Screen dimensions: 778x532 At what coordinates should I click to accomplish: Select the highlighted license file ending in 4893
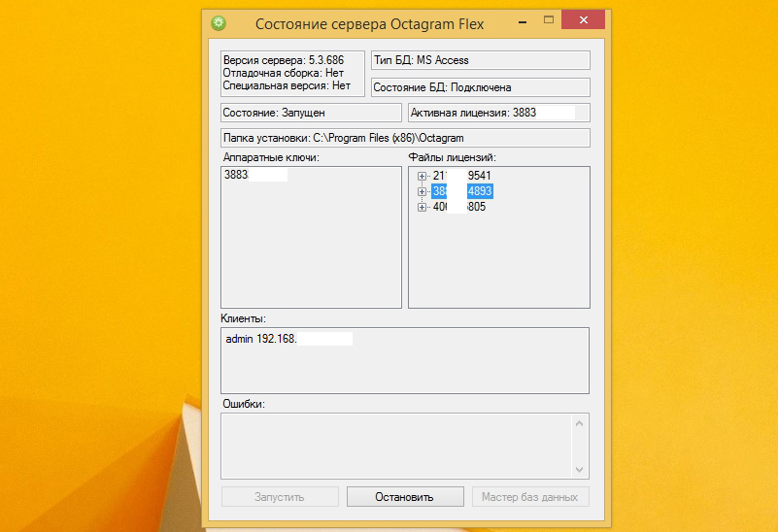tap(462, 191)
